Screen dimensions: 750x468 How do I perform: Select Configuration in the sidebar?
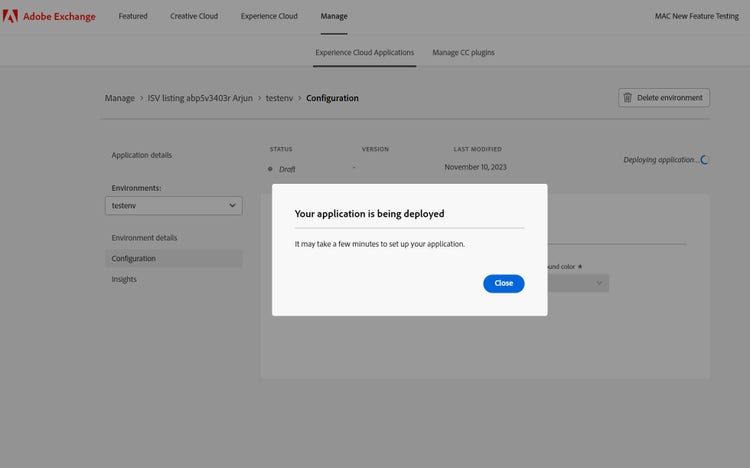(x=134, y=259)
